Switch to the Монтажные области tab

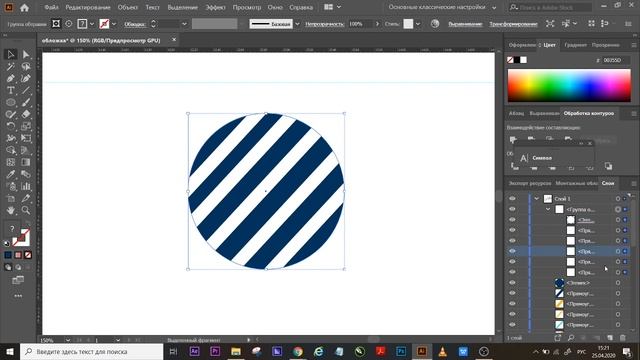(x=576, y=183)
